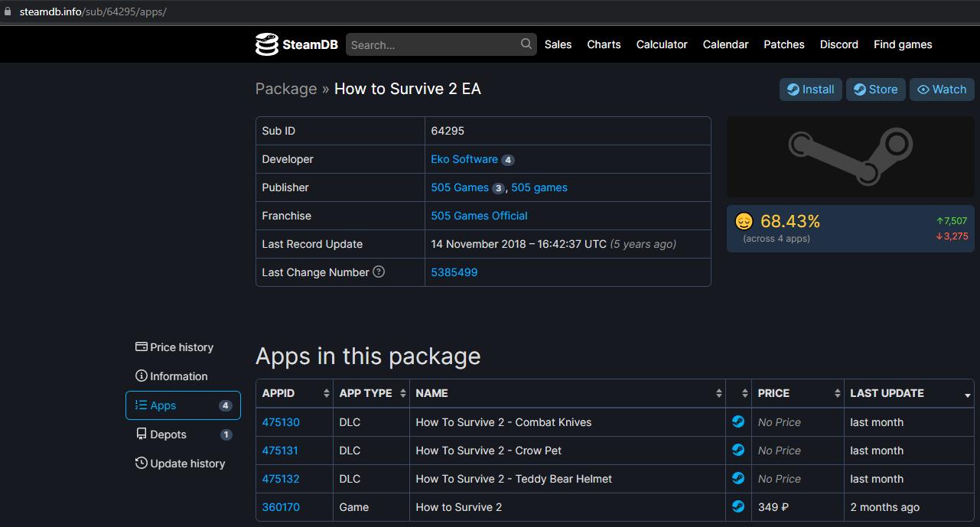Click the Store button

[876, 89]
